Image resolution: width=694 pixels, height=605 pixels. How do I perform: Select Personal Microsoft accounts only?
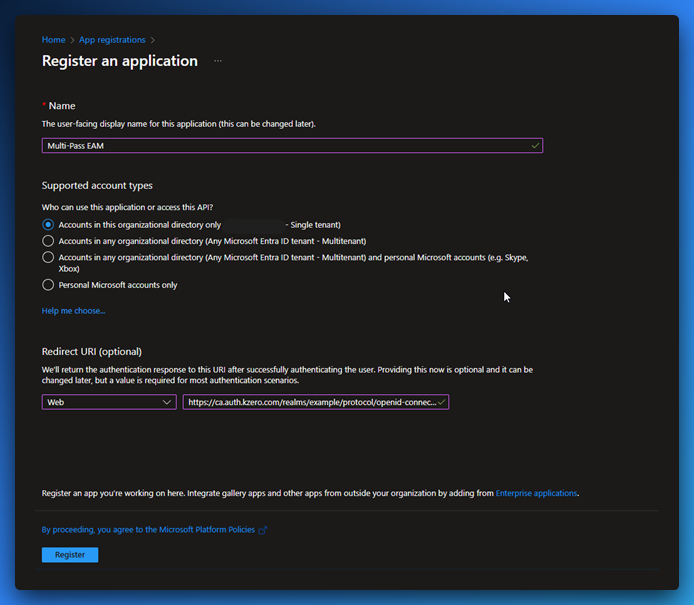click(48, 285)
